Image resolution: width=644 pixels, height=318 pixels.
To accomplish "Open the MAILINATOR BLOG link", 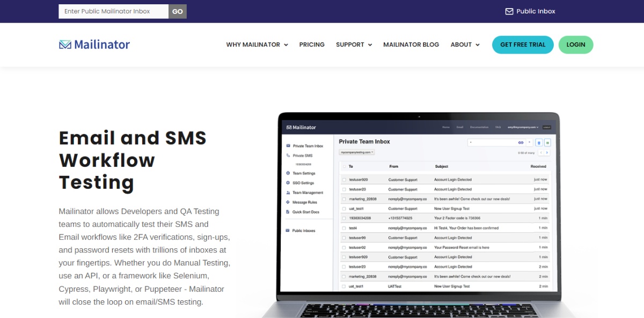I will [x=411, y=45].
